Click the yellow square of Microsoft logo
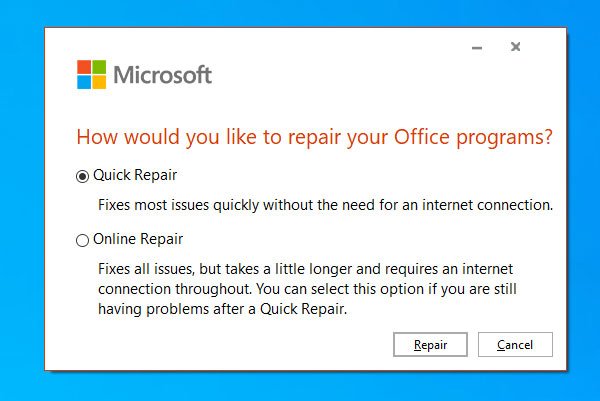The width and height of the screenshot is (600, 401). (99, 82)
